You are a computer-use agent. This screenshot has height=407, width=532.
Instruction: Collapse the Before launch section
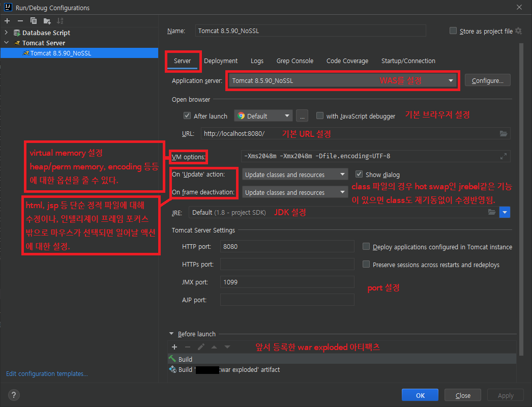[x=171, y=334]
